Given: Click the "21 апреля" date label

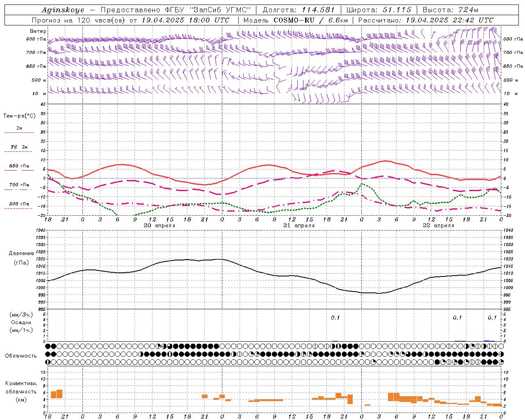Looking at the screenshot, I should [x=299, y=226].
